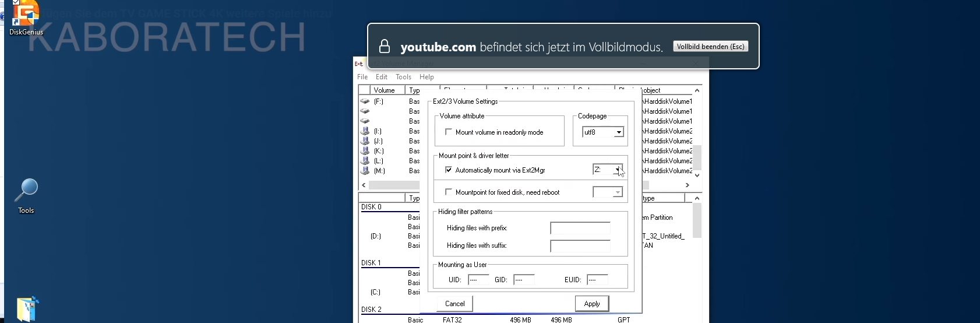
Task: Select the DISK 0 entry
Action: point(371,207)
